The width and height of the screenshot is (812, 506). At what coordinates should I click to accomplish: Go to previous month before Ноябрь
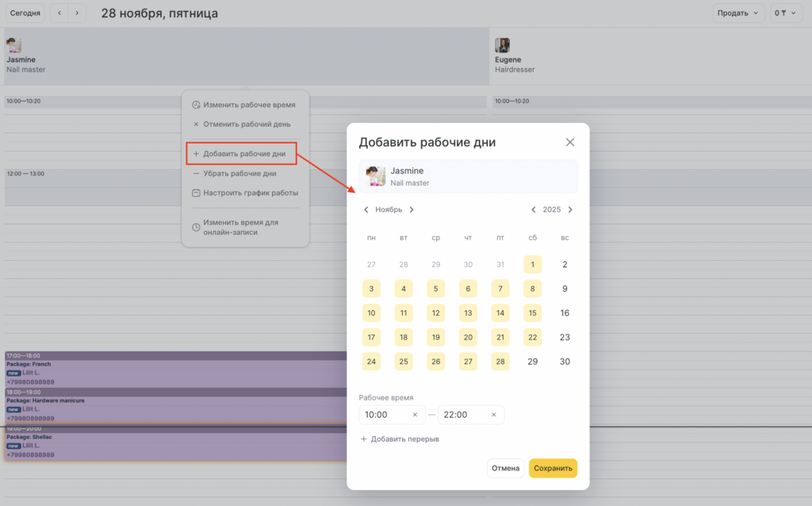(366, 210)
